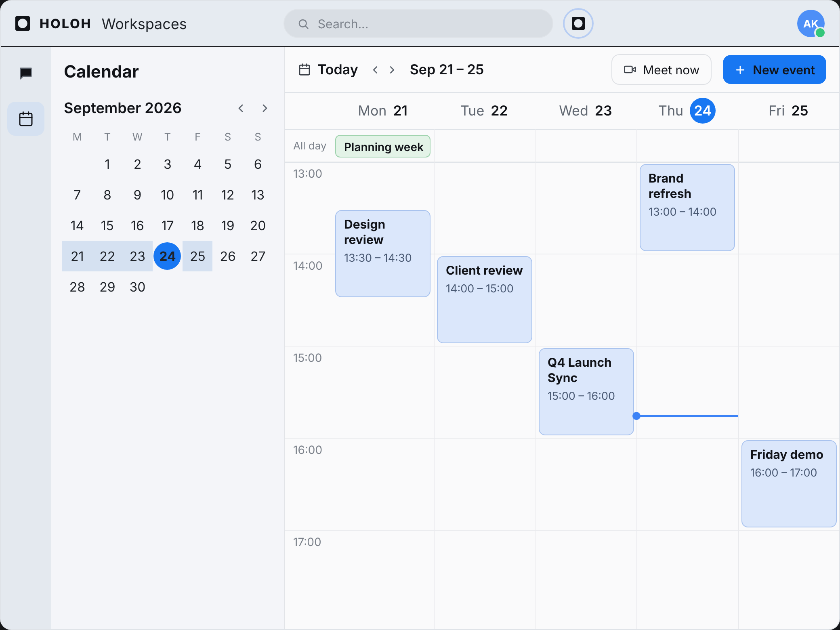This screenshot has height=630, width=840.
Task: Select the calendar sidebar icon
Action: click(x=26, y=119)
